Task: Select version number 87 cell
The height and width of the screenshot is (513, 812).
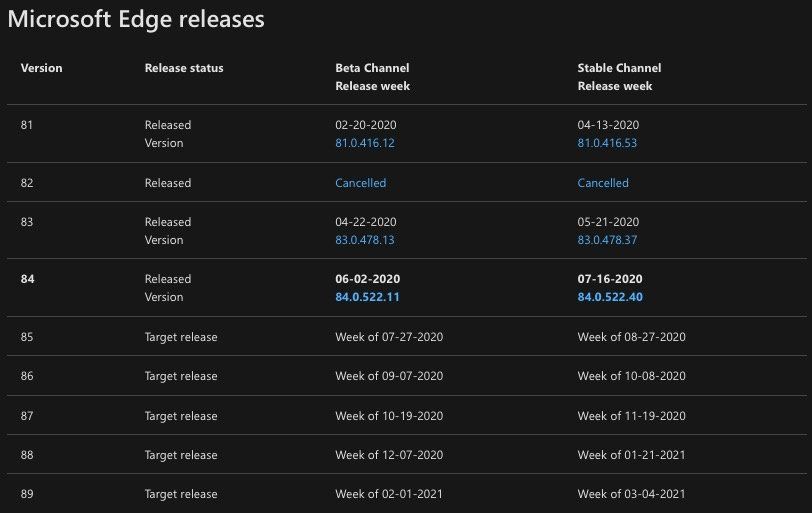Action: [x=27, y=416]
